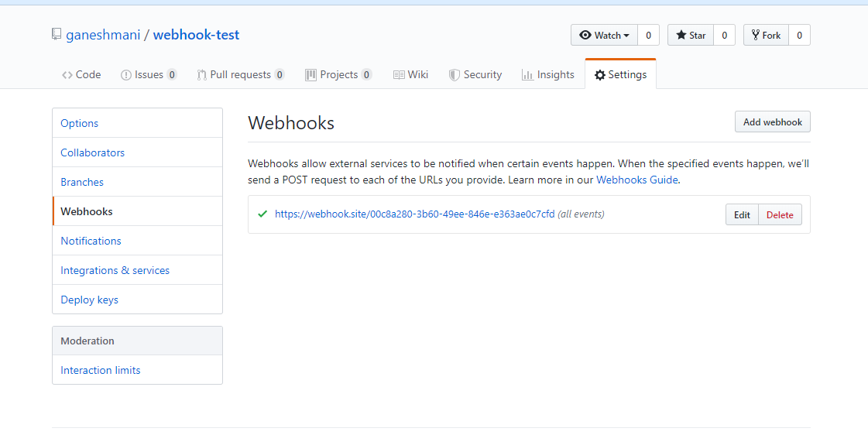View the Insights tab
Screen dimensions: 868x435
548,75
